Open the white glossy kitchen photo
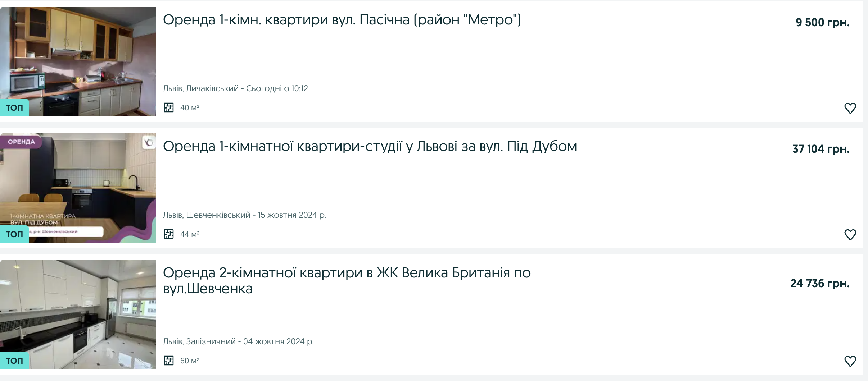 click(78, 315)
